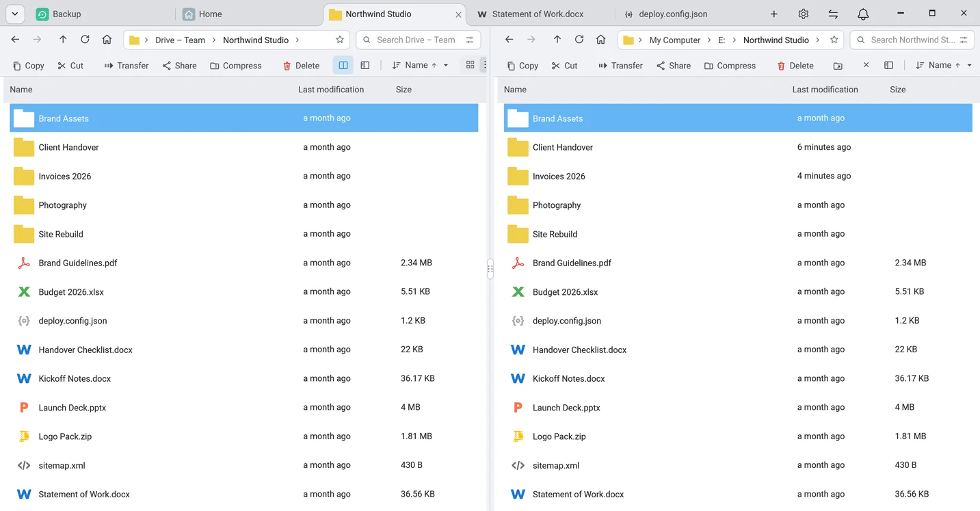
Task: Open search filter options in right pane
Action: 964,40
